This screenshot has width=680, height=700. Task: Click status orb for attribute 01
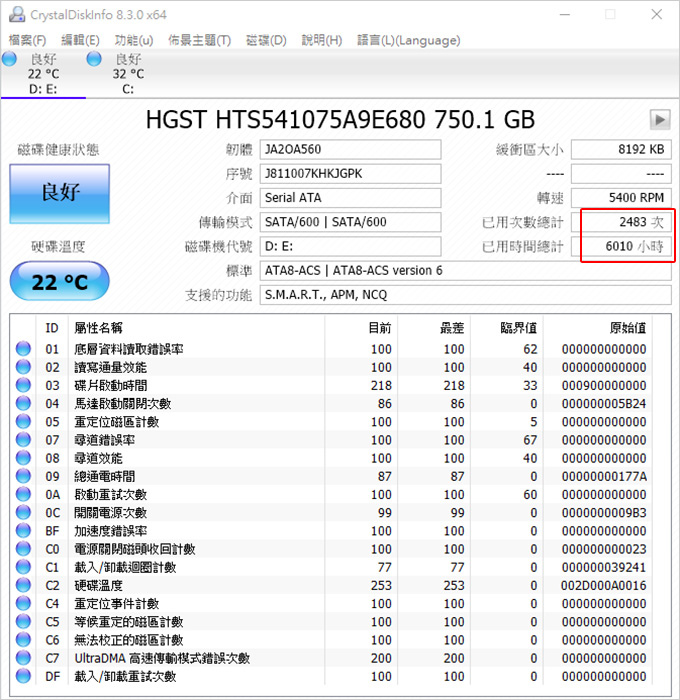pyautogui.click(x=23, y=349)
